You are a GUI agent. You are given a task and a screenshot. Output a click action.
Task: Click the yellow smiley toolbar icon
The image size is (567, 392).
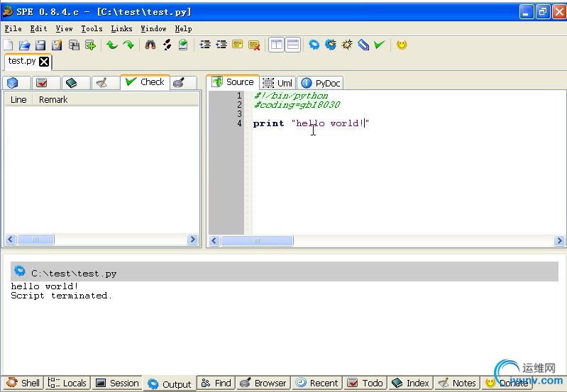coord(402,45)
